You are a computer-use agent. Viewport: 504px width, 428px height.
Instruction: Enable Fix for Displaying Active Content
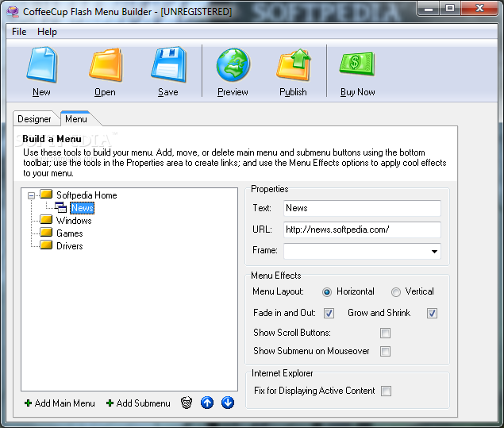pos(386,391)
